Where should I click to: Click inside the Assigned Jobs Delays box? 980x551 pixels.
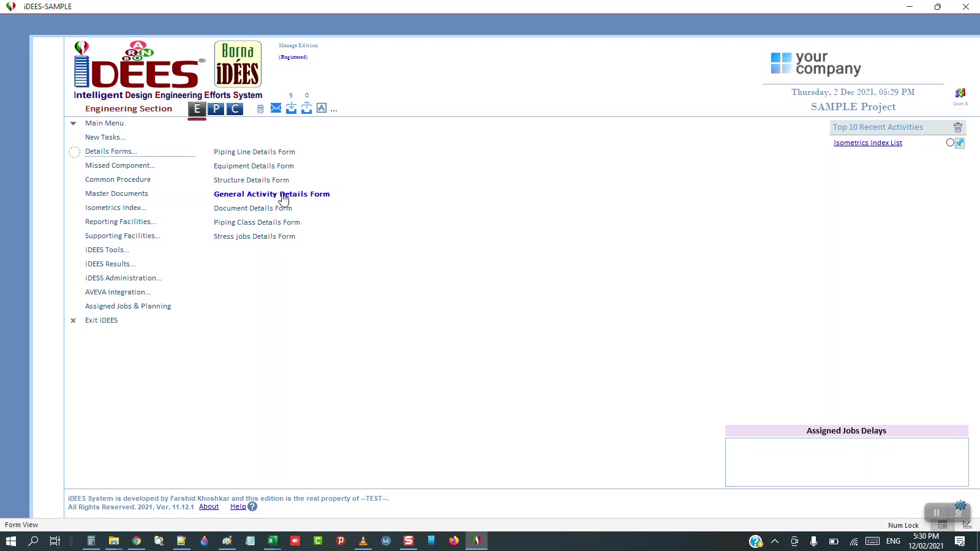tap(846, 462)
